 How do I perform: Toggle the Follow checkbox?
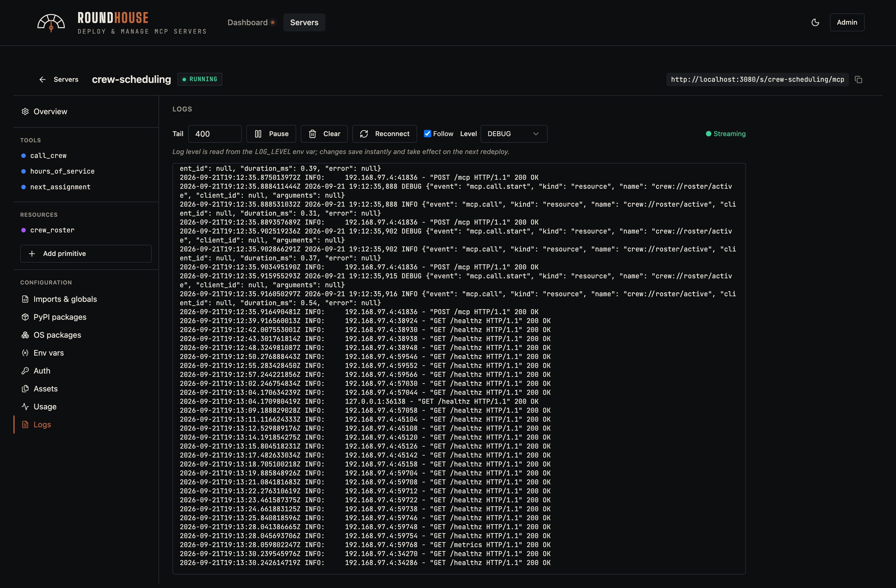coord(427,134)
